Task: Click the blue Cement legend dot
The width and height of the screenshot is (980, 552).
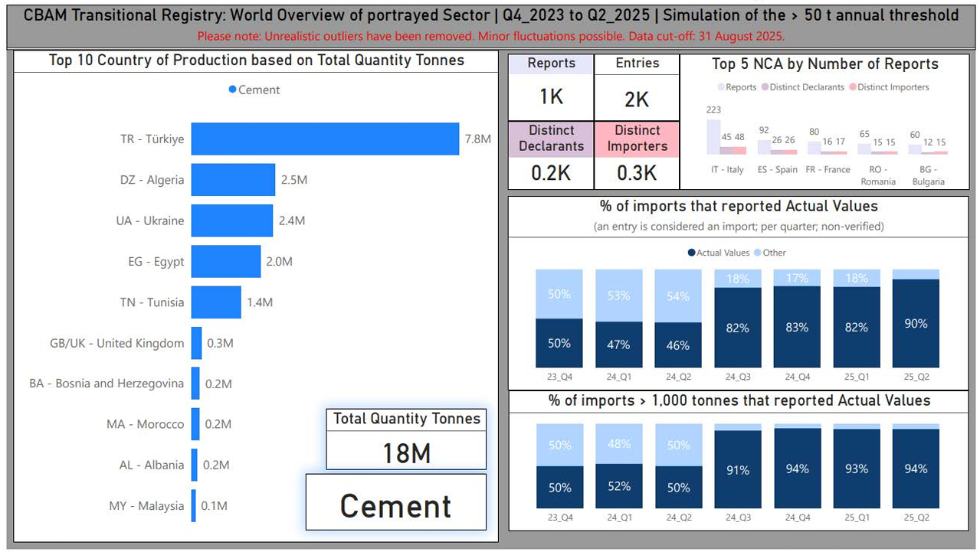Action: [x=233, y=90]
